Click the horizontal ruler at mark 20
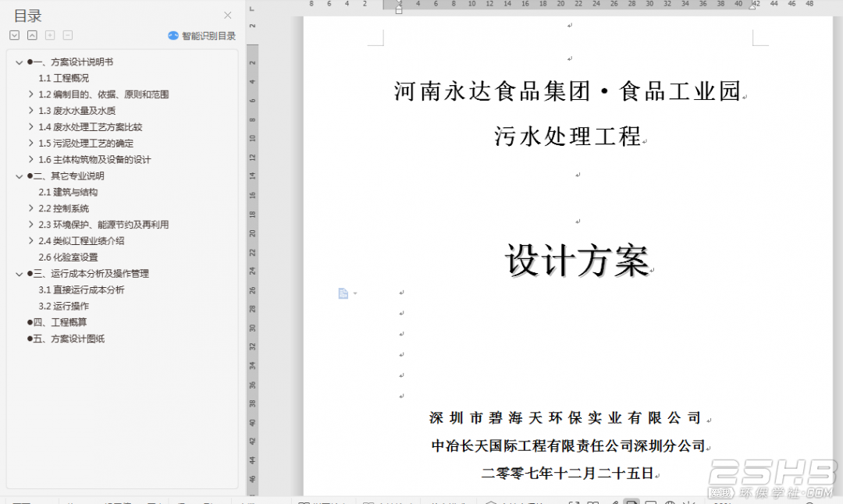The width and height of the screenshot is (843, 504). (x=560, y=4)
